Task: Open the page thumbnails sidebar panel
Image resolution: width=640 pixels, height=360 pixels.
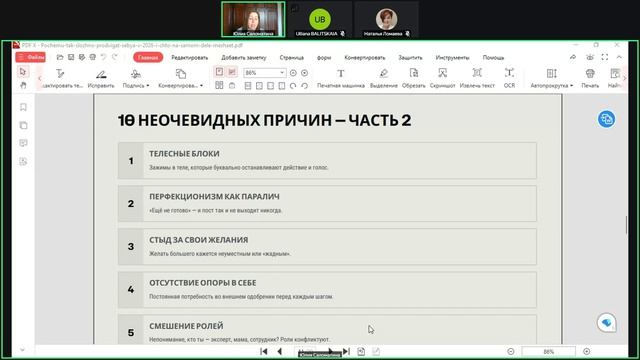Action: (x=23, y=125)
